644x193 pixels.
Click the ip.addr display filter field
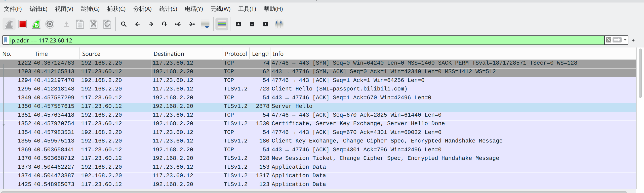coord(306,40)
